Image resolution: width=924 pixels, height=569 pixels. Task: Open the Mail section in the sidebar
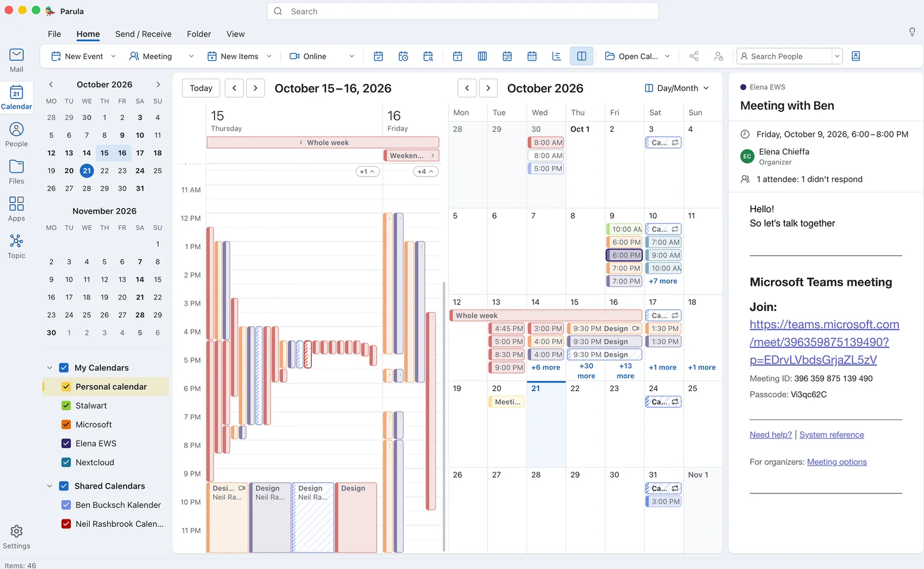16,60
